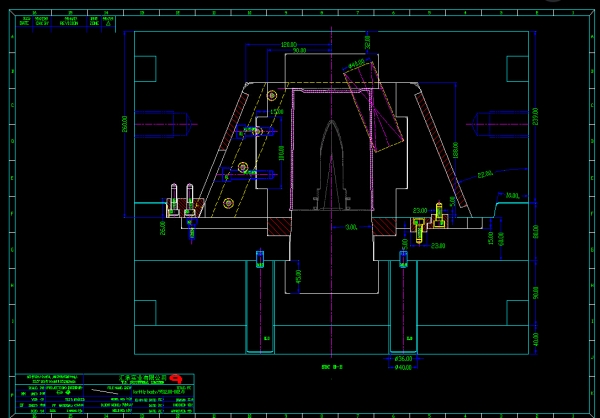Click the 260.00 vertical dimension label
Image resolution: width=600 pixels, height=418 pixels.
point(125,124)
